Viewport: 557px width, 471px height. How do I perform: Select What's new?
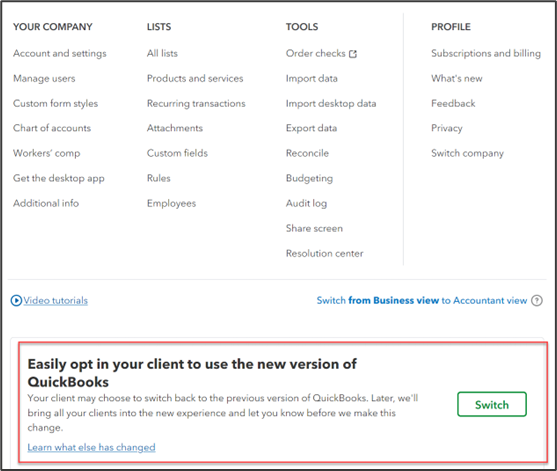457,78
